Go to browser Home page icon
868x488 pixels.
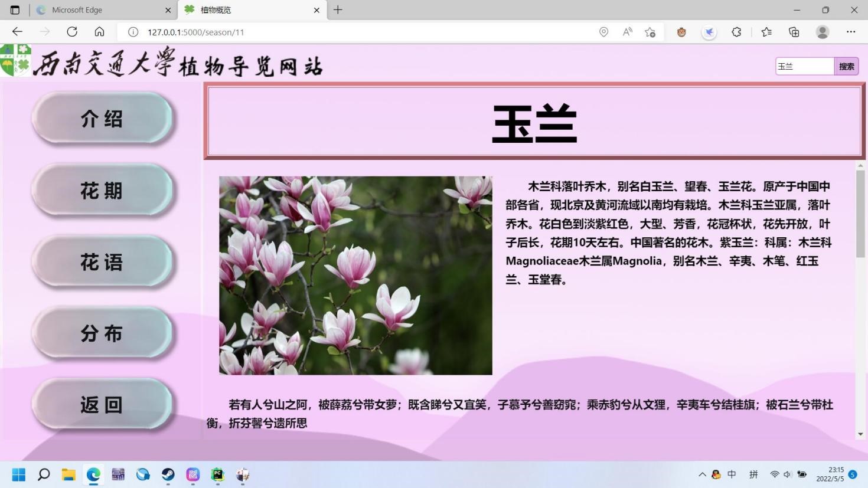[x=99, y=32]
